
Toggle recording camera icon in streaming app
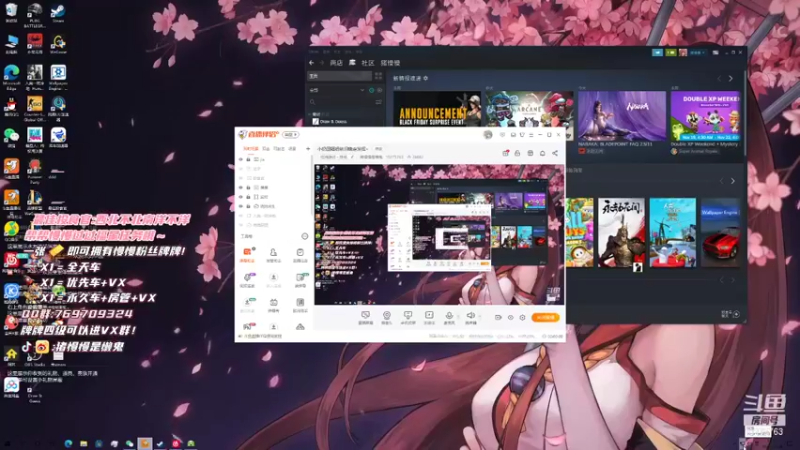pyautogui.click(x=498, y=317)
